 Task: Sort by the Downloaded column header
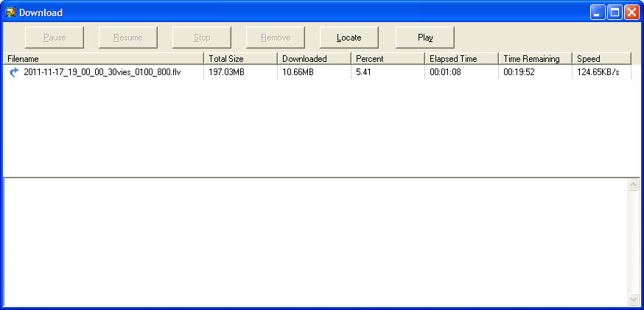314,59
